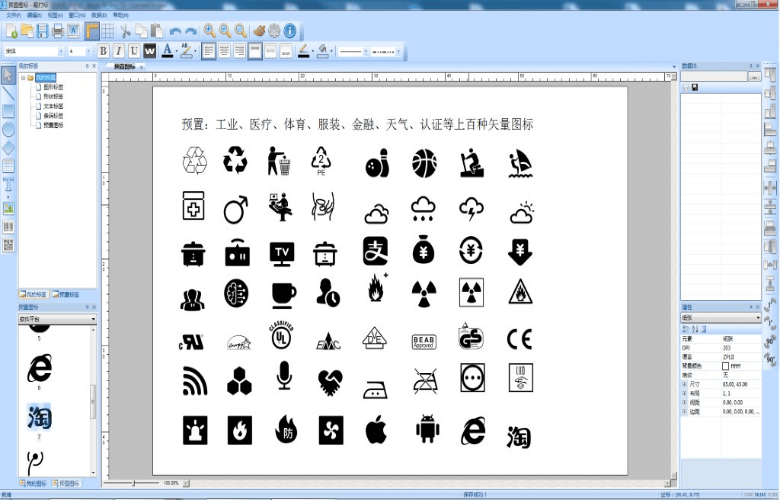This screenshot has width=780, height=500.
Task: Select the Taobao icon thumbnail in icon list
Action: (39, 416)
